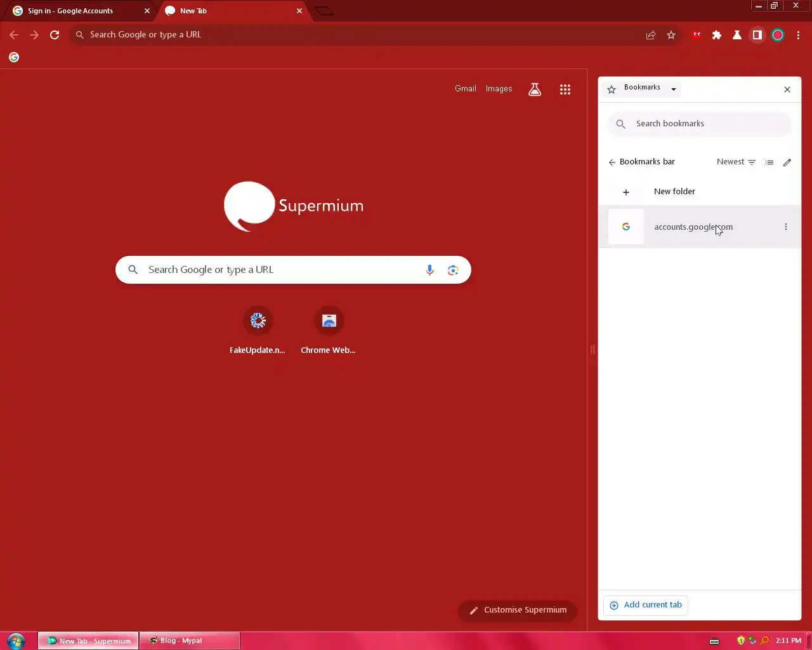Reload the current page
The height and width of the screenshot is (650, 812).
55,35
